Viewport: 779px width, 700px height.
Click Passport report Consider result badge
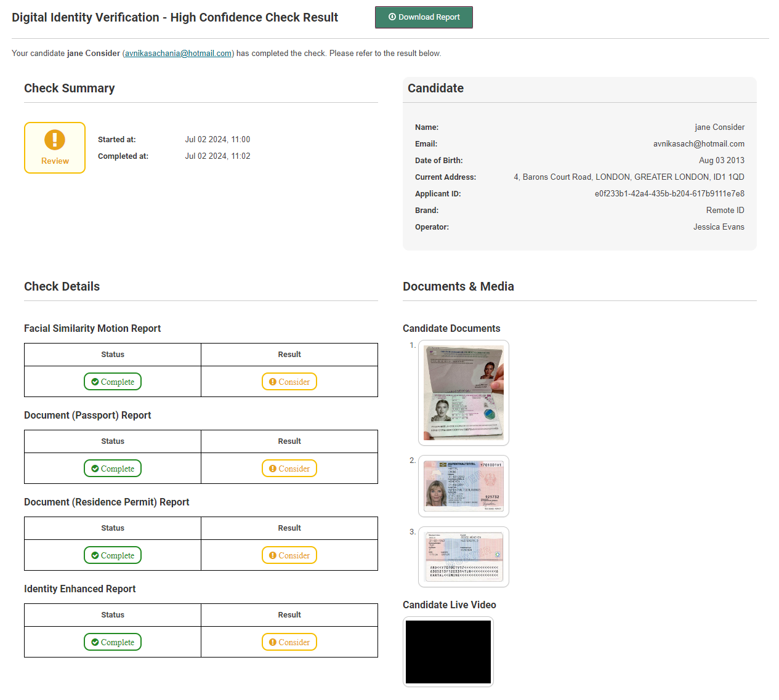pos(289,469)
